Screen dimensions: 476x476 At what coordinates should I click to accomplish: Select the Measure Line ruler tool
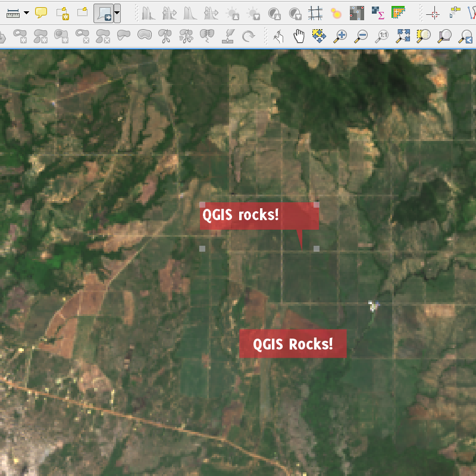tap(13, 13)
